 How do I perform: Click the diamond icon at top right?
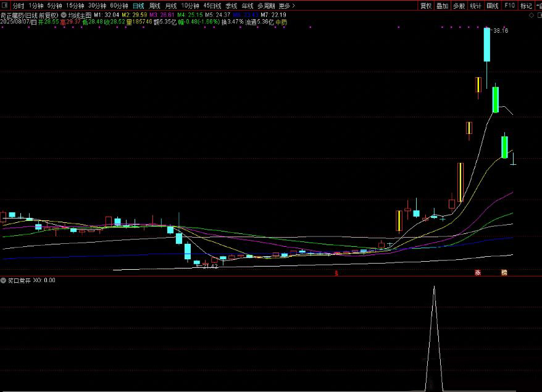[532, 14]
